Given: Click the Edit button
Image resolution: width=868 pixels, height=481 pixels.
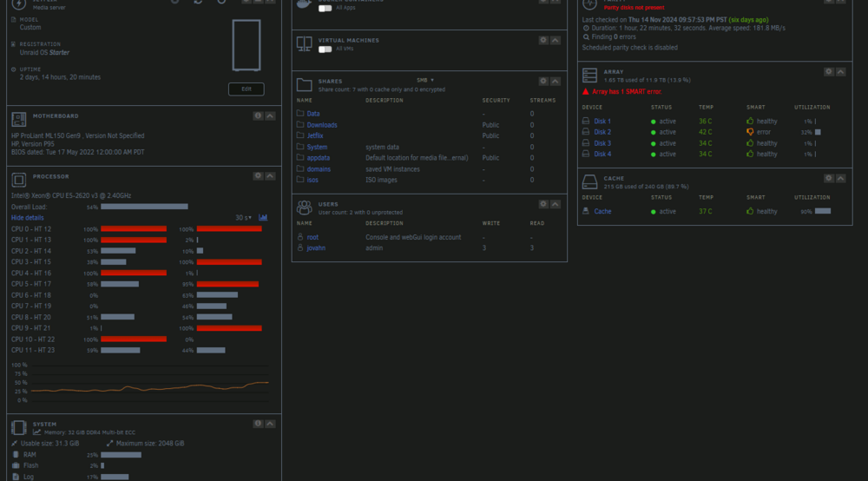Looking at the screenshot, I should click(x=247, y=89).
